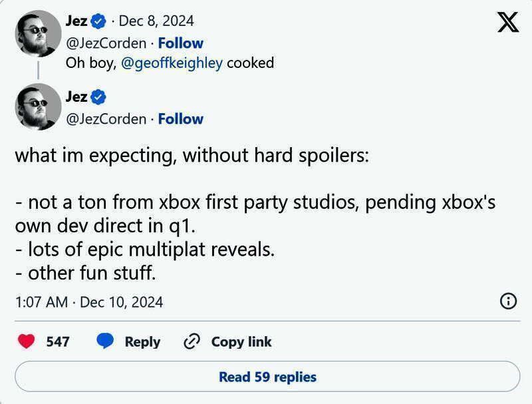Click the @JezCorden handle

click(105, 119)
